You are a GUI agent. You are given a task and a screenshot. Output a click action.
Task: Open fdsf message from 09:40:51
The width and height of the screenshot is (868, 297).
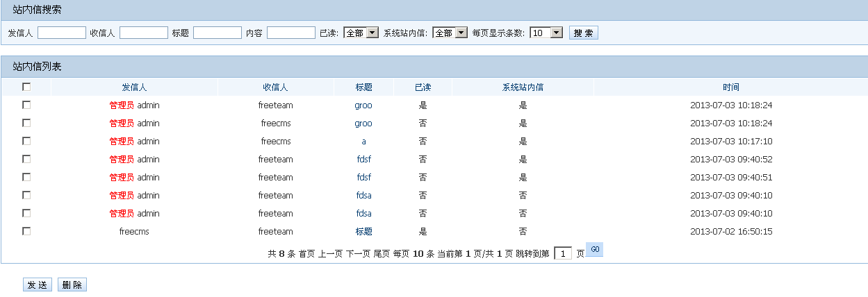click(363, 178)
